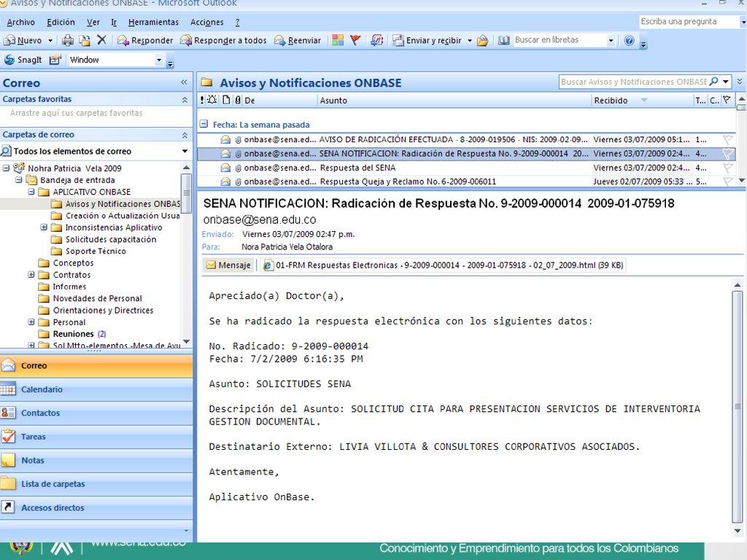Open the Tareas navigation pane
The height and width of the screenshot is (560, 747).
point(96,437)
